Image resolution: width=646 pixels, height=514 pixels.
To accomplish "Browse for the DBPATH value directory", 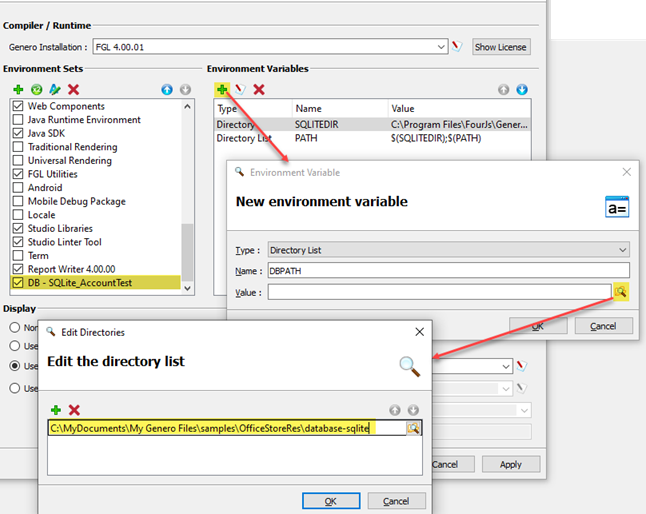I will click(x=620, y=292).
